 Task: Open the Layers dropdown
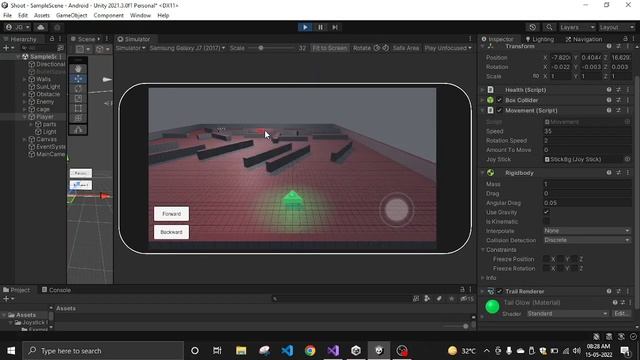577,27
